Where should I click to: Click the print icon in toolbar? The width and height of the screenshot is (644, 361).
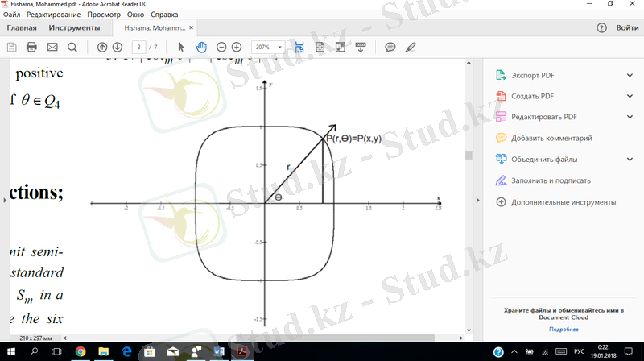click(x=32, y=48)
